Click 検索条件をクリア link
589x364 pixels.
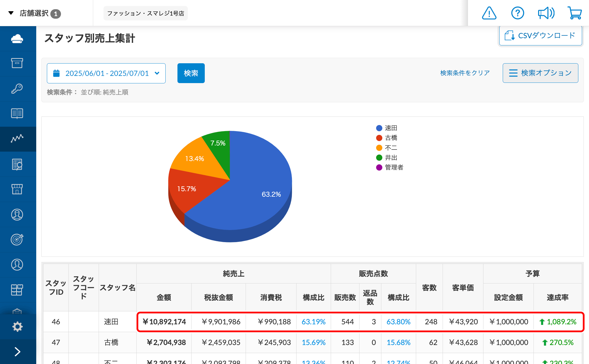coord(465,73)
